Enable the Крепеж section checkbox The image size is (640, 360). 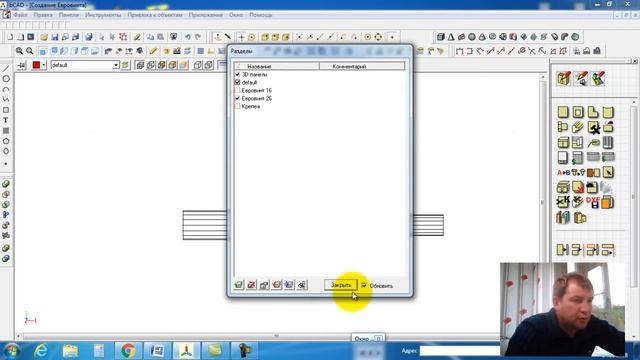(238, 106)
